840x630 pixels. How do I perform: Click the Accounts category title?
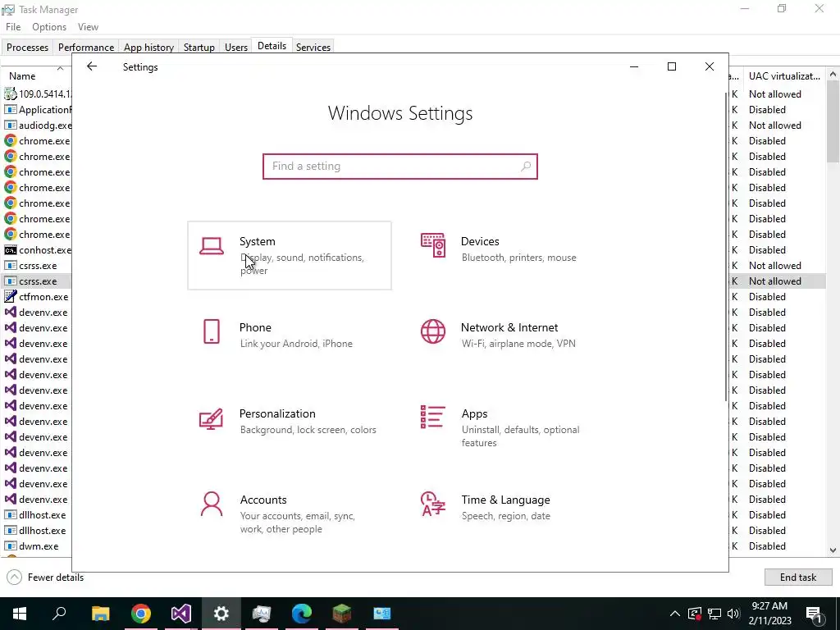click(263, 500)
